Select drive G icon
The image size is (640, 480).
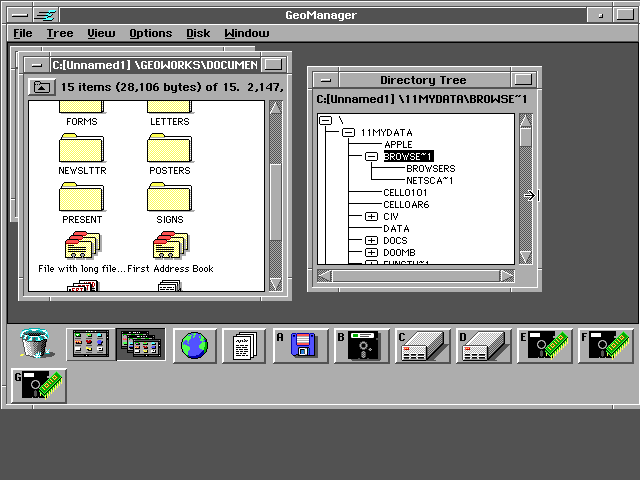tap(39, 386)
